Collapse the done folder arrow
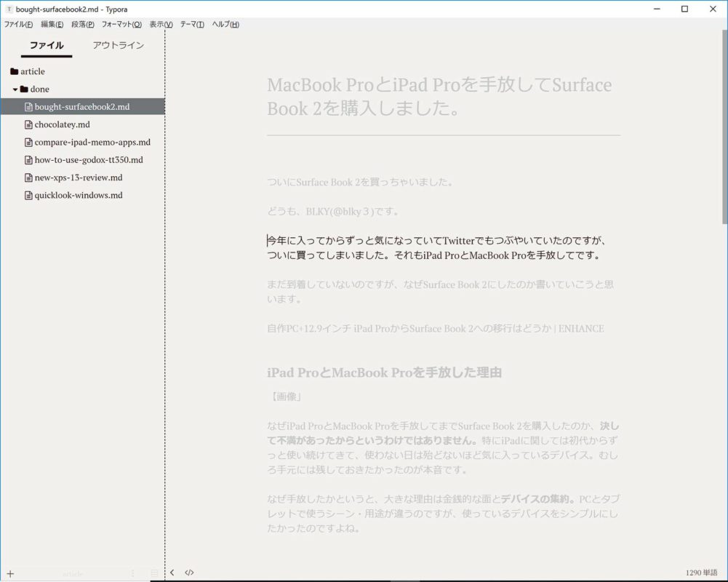This screenshot has width=728, height=582. (x=15, y=89)
